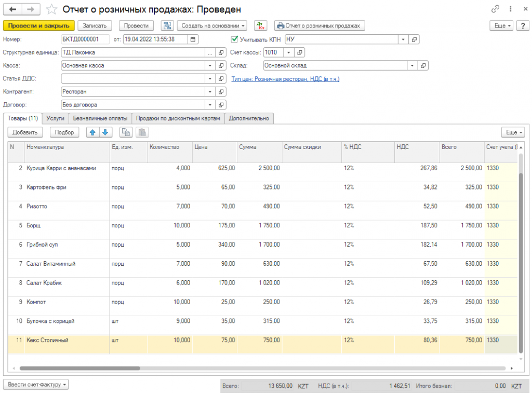Move row up with blue arrow

(x=92, y=132)
